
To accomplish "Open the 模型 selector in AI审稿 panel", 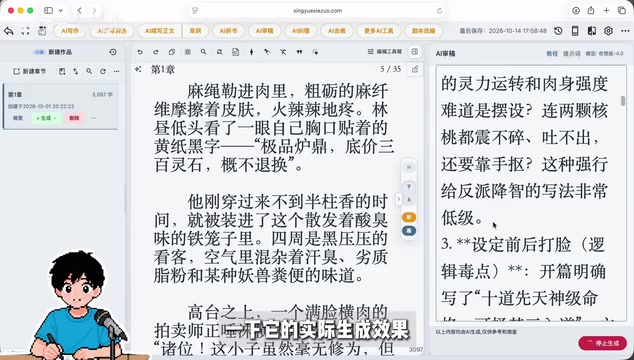I will 604,53.
